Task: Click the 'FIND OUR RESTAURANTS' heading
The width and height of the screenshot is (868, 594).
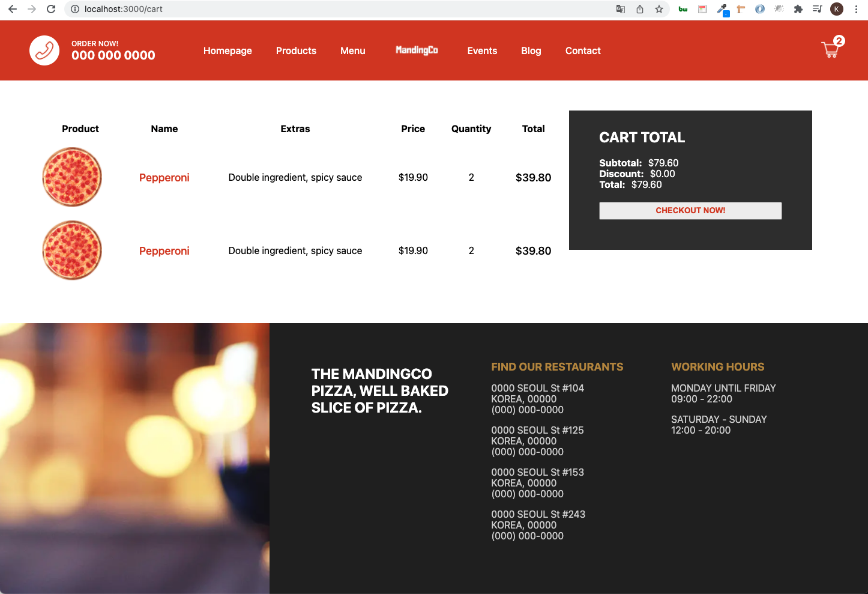Action: point(557,366)
